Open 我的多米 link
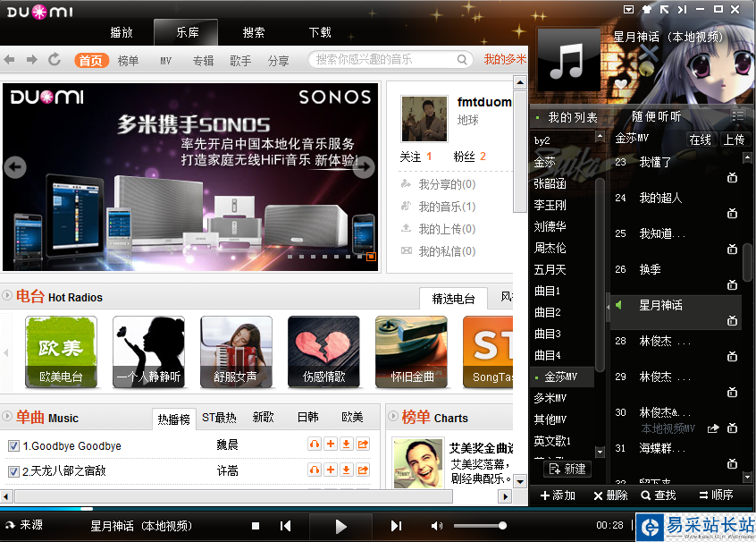Screen dimensions: 756x542 pyautogui.click(x=505, y=59)
